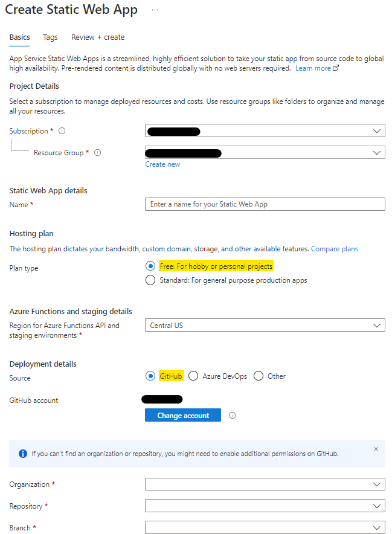Click Create new resource group link

(x=162, y=164)
